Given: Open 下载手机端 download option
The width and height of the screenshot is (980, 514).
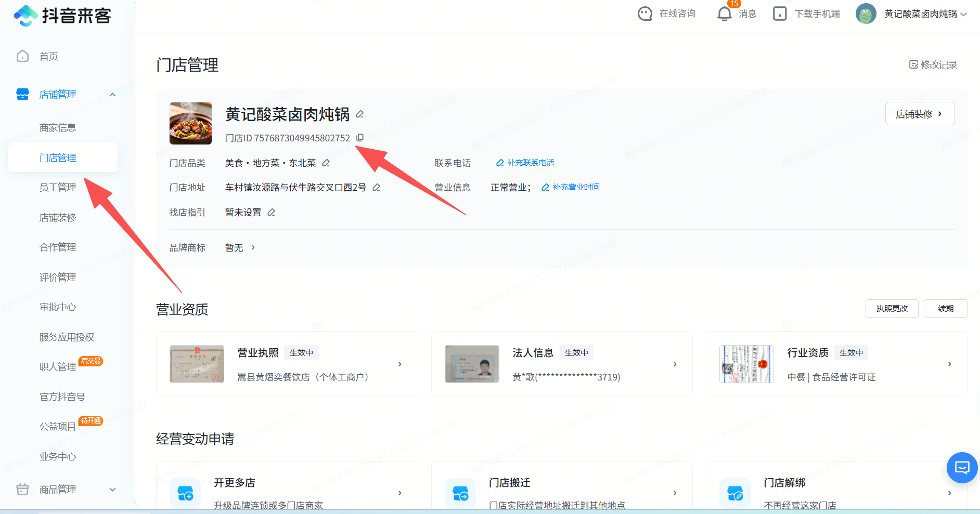Looking at the screenshot, I should coord(807,14).
